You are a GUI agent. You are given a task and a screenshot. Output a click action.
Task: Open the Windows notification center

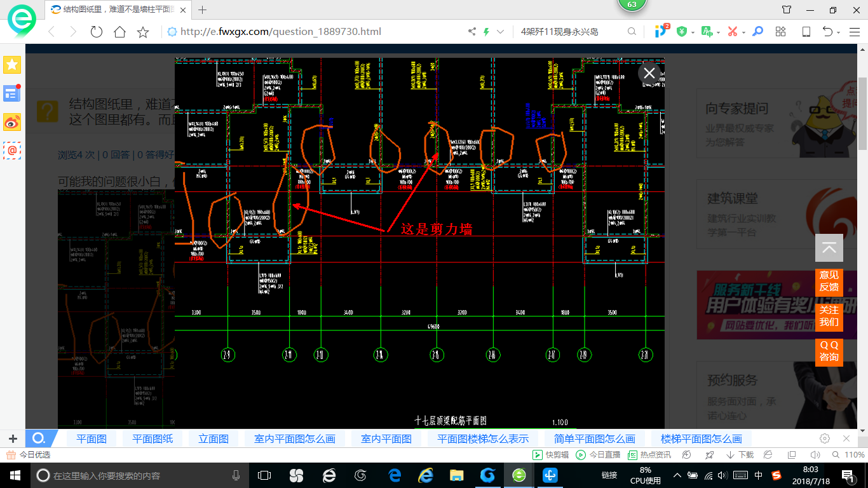(x=848, y=475)
